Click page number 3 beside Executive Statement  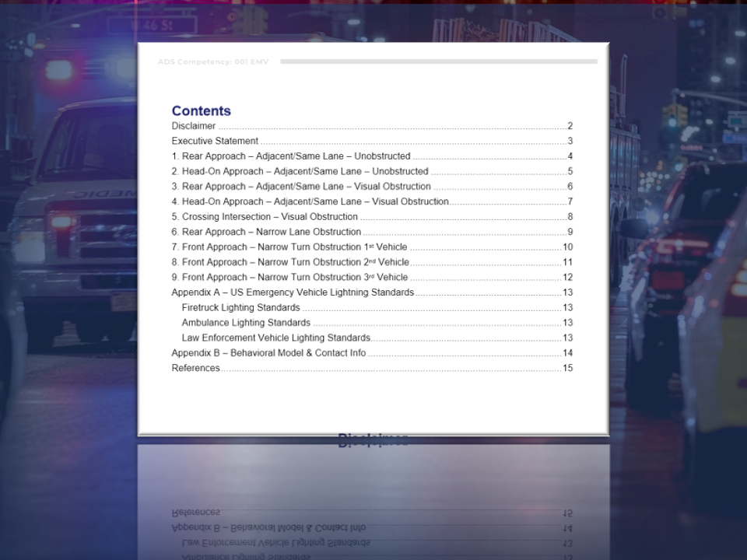click(x=570, y=142)
